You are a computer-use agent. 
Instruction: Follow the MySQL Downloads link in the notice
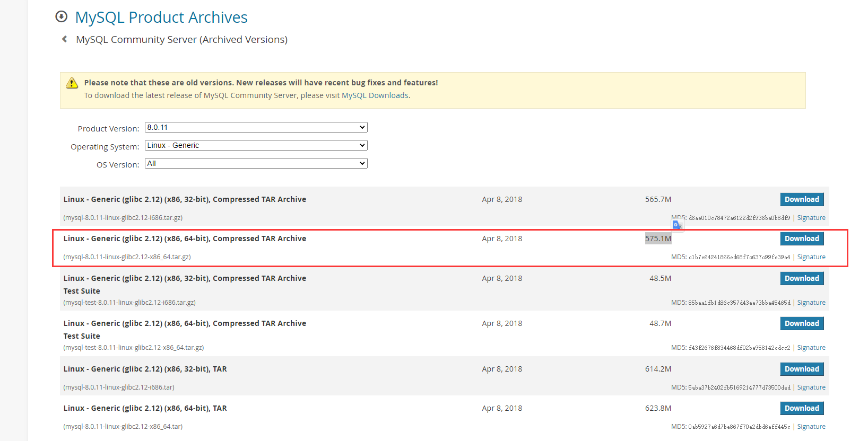coord(375,95)
